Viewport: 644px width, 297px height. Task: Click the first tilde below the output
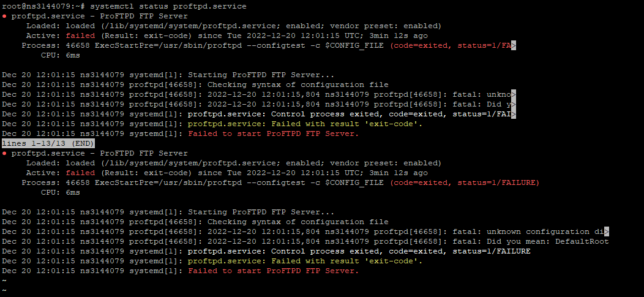(4, 280)
